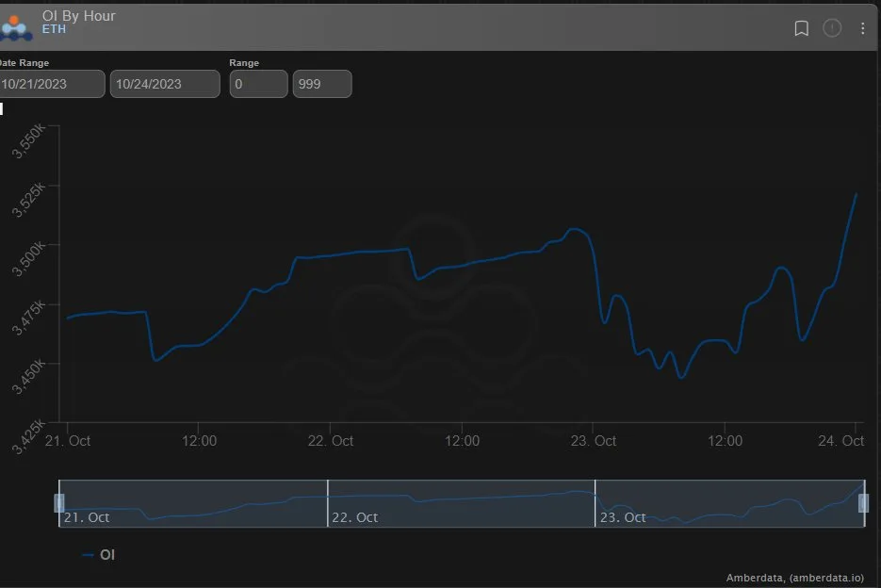Image resolution: width=881 pixels, height=588 pixels.
Task: Click the ETH subtitle label
Action: 54,29
